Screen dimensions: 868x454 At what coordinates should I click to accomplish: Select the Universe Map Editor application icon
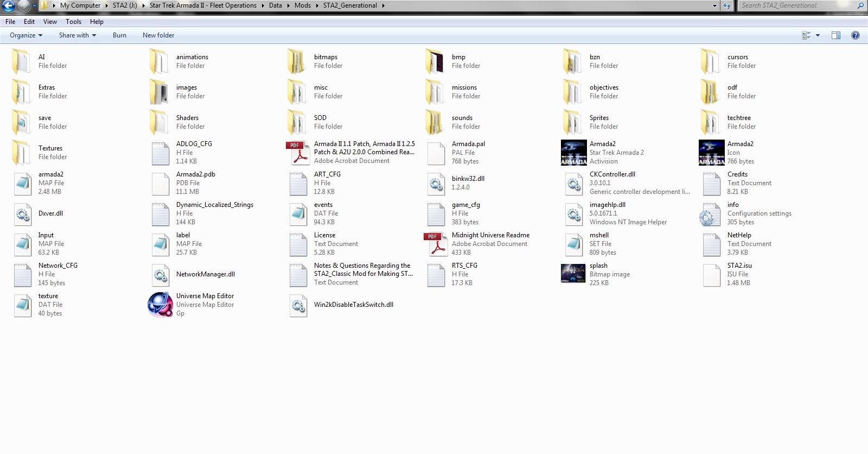pos(160,305)
